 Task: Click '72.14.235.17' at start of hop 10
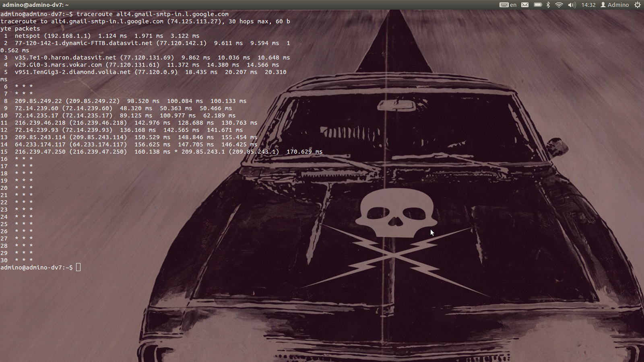(37, 115)
